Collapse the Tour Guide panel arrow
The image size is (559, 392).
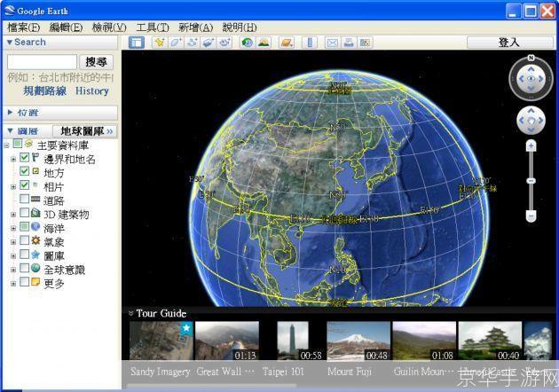pyautogui.click(x=130, y=313)
